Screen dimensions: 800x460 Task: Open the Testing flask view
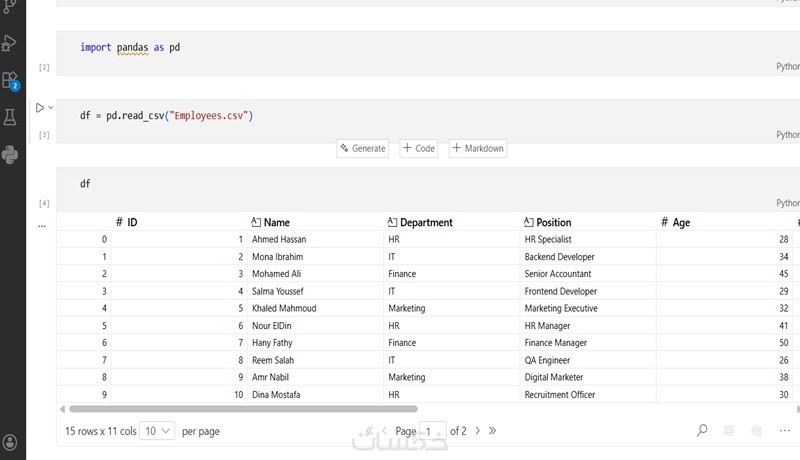pyautogui.click(x=10, y=117)
